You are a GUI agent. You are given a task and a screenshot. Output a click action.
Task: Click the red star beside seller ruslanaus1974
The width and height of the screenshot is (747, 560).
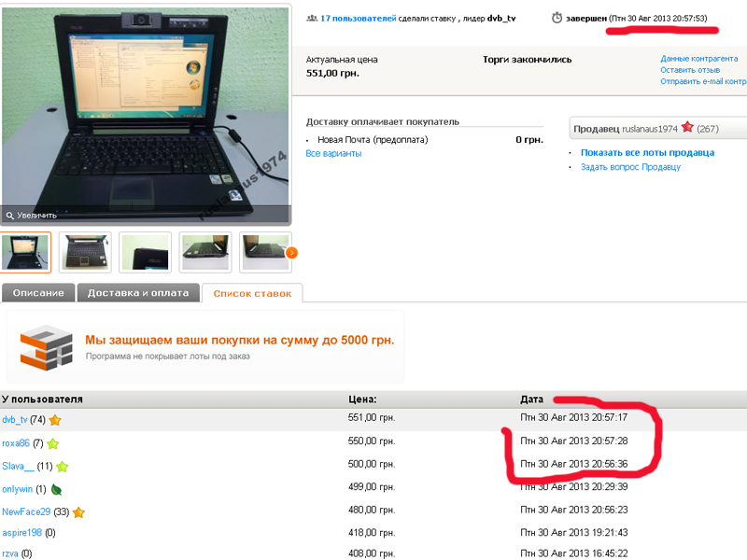click(x=687, y=128)
